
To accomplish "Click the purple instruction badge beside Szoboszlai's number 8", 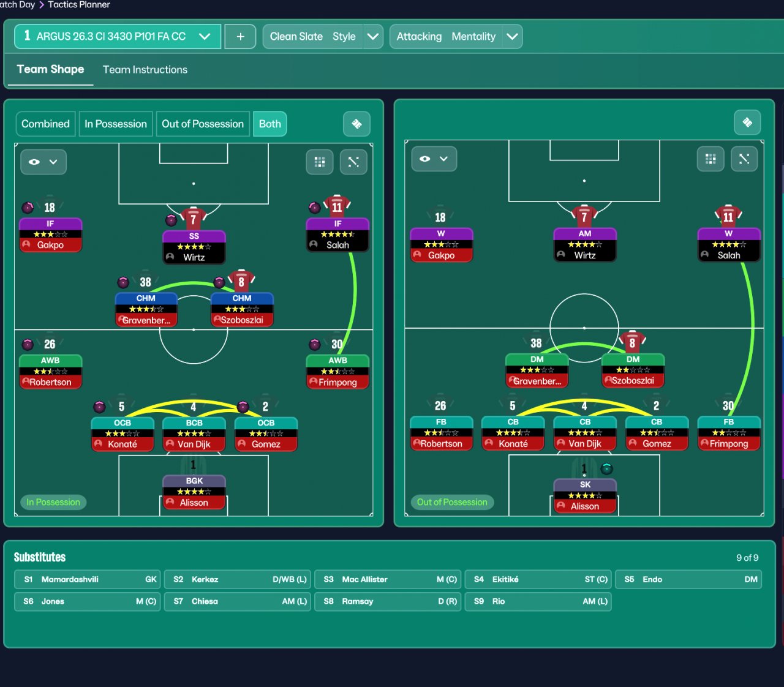I will 219,282.
